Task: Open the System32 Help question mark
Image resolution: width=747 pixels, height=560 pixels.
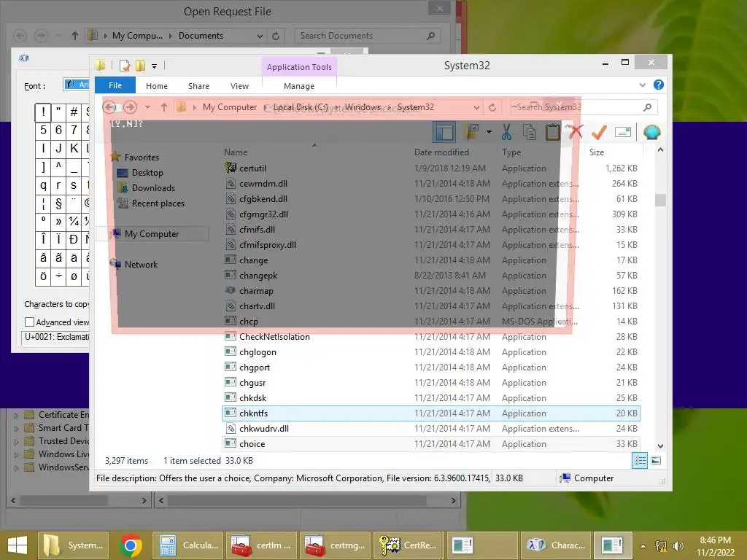Action: [x=659, y=85]
